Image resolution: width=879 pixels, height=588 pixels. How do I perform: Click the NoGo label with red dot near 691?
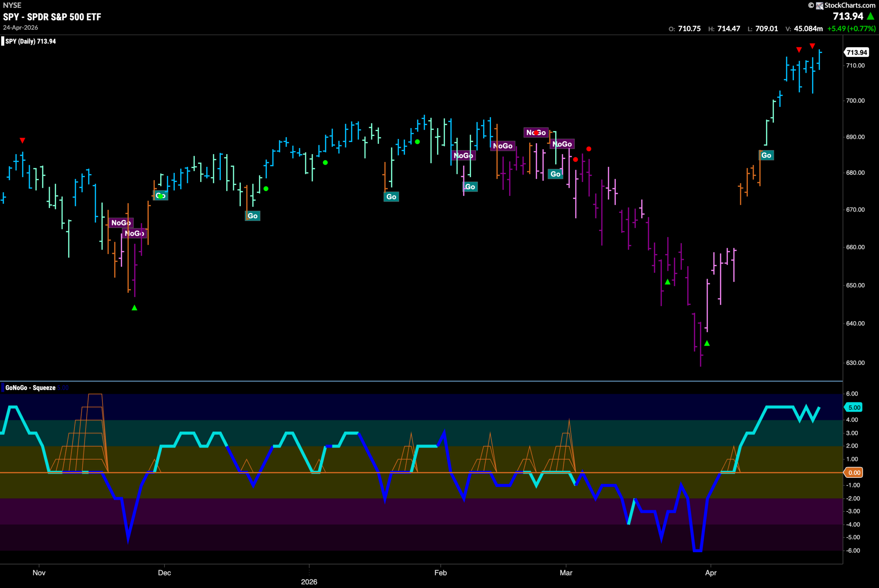(x=536, y=132)
